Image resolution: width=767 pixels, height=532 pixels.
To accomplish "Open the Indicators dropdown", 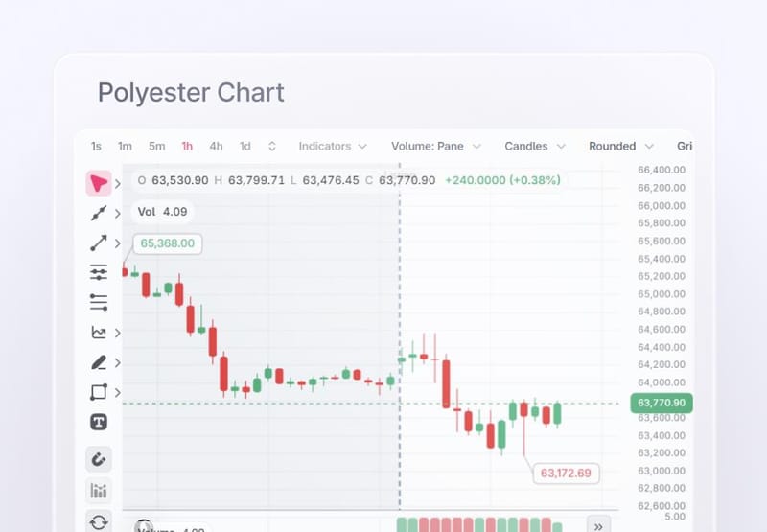I will click(x=333, y=147).
